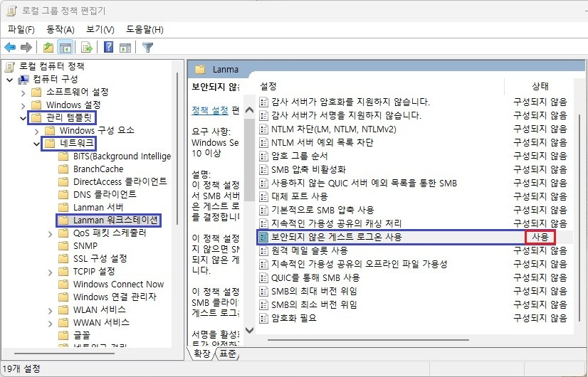Click the description pane scroll down arrow
Screen dimensions: 588x377
[249, 330]
